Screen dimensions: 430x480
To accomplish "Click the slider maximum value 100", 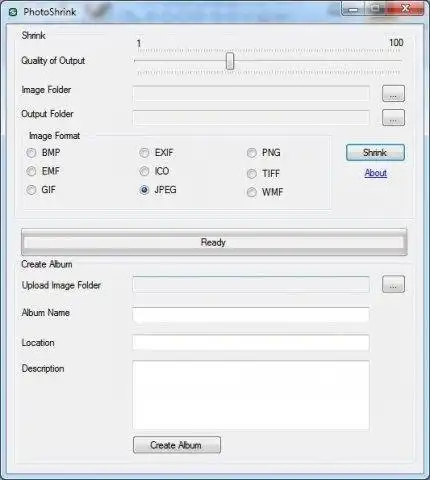I will 396,43.
